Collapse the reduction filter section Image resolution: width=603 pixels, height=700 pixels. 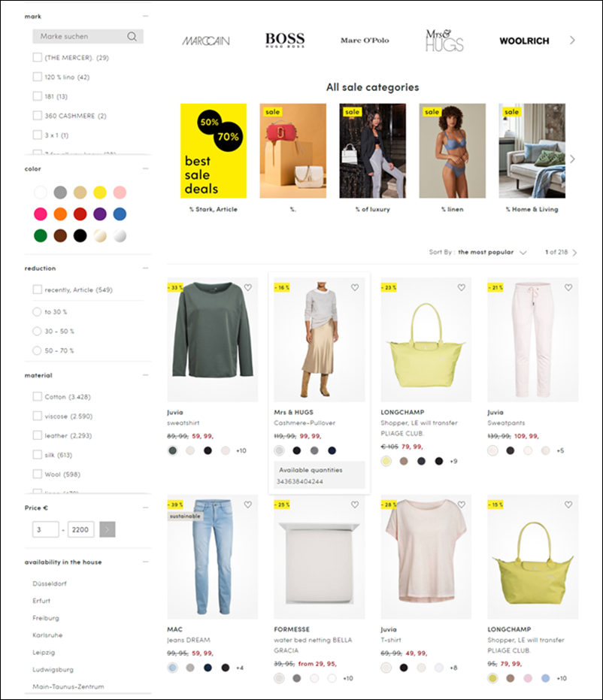pos(146,268)
